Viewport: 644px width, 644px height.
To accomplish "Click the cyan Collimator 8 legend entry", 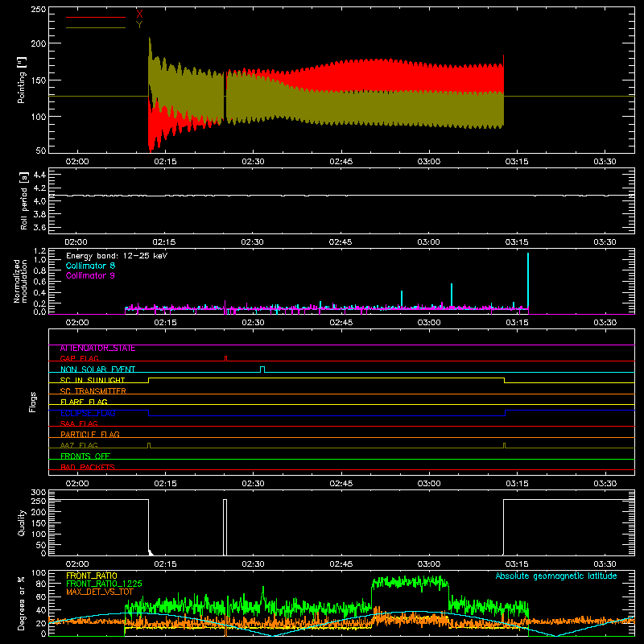I will [x=90, y=266].
